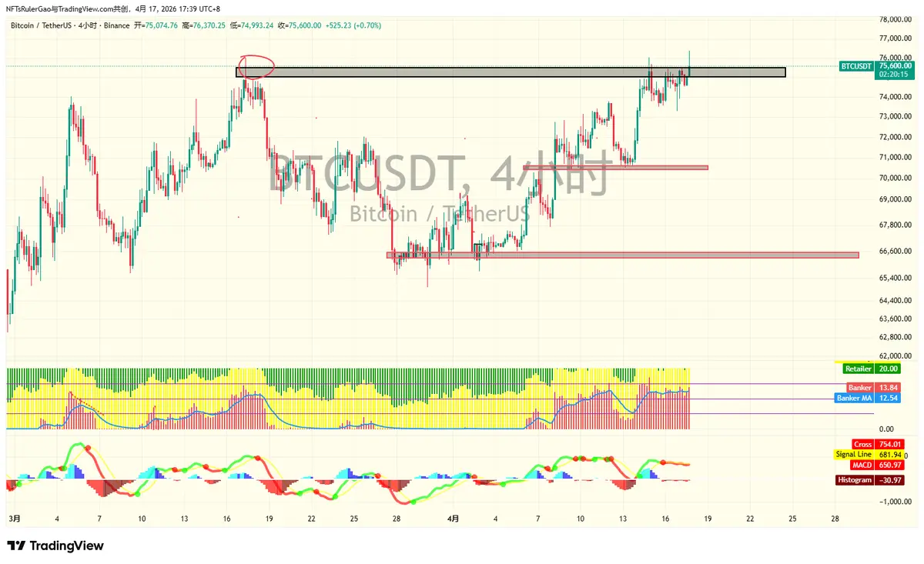Click the 62,800.00 price axis label
The height and width of the screenshot is (564, 924).
pos(896,338)
